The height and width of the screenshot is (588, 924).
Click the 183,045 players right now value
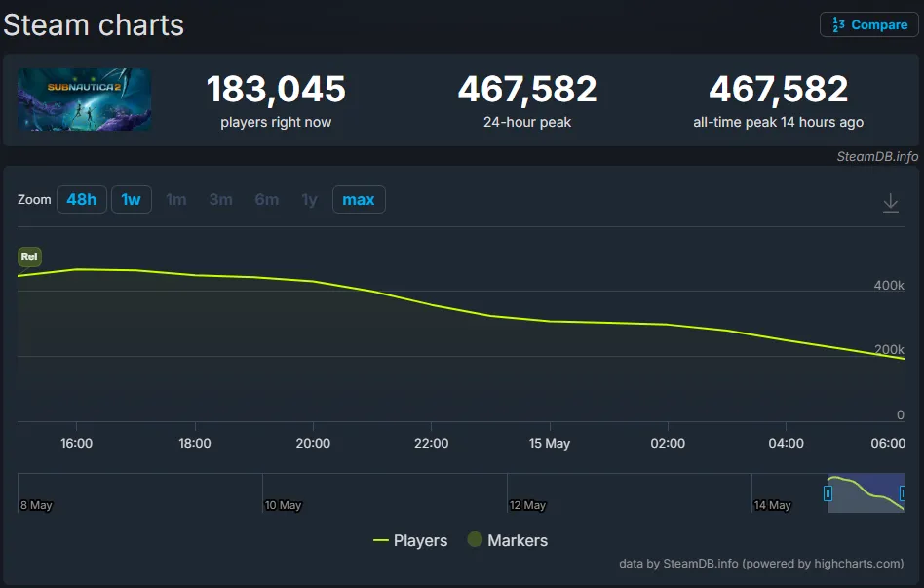coord(276,89)
